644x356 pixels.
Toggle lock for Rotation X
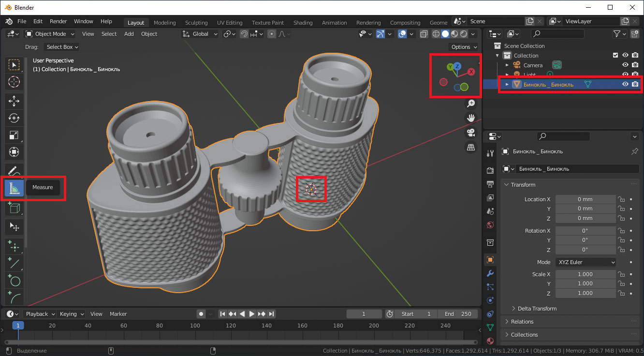coord(622,231)
